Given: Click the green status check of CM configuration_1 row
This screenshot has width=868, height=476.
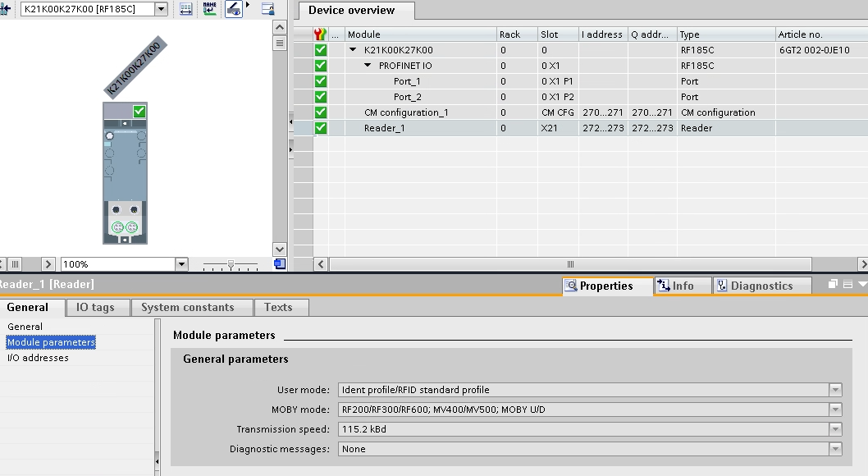Looking at the screenshot, I should [321, 112].
